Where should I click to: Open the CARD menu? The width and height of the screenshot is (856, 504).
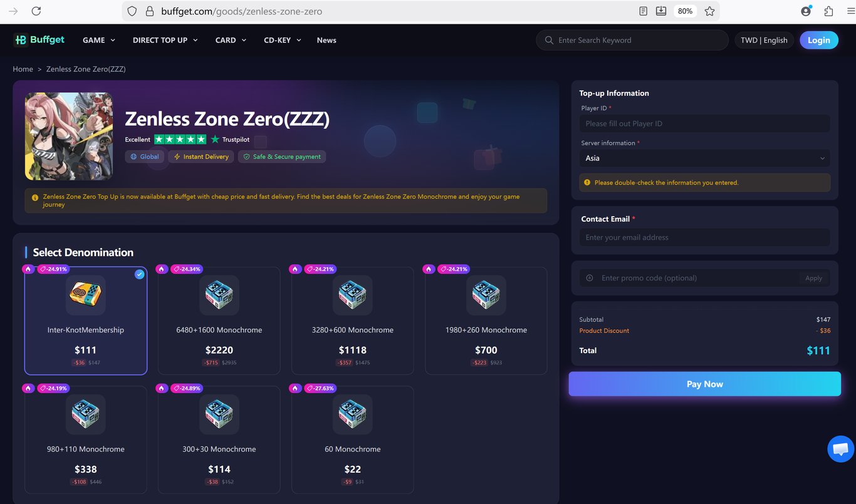coord(231,40)
